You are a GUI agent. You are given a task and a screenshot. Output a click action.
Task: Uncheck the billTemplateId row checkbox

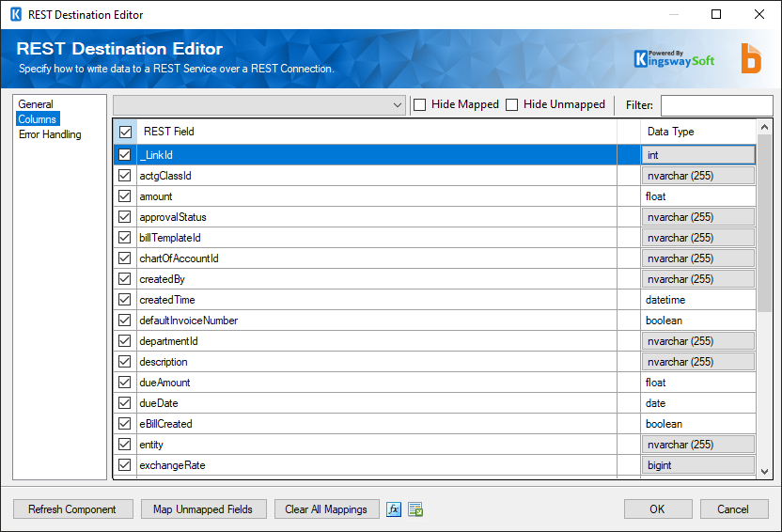[x=125, y=238]
